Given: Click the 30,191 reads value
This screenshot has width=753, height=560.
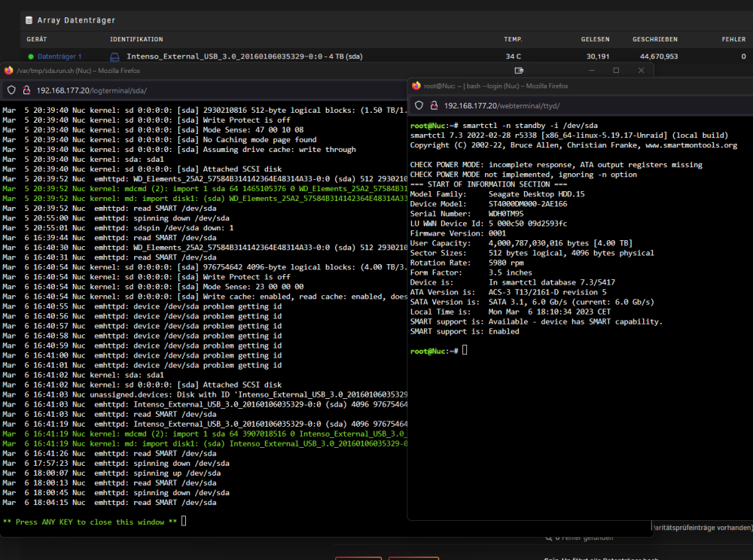Looking at the screenshot, I should (x=598, y=56).
